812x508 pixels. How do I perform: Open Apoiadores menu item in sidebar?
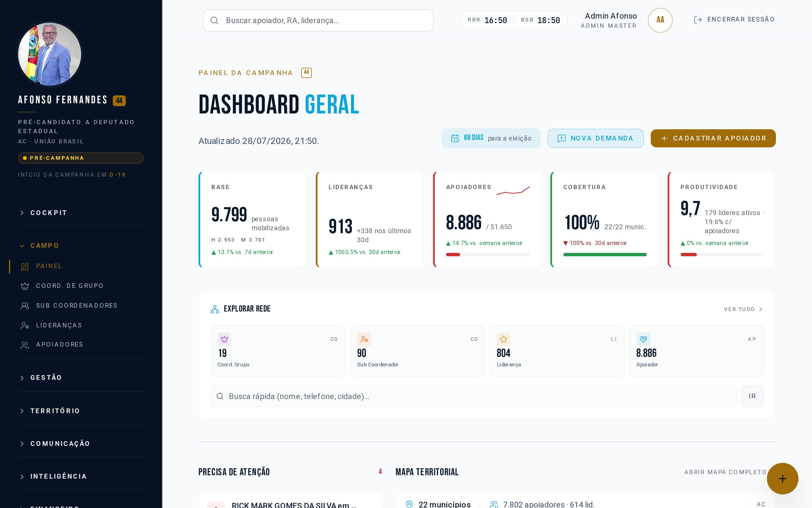81,345
